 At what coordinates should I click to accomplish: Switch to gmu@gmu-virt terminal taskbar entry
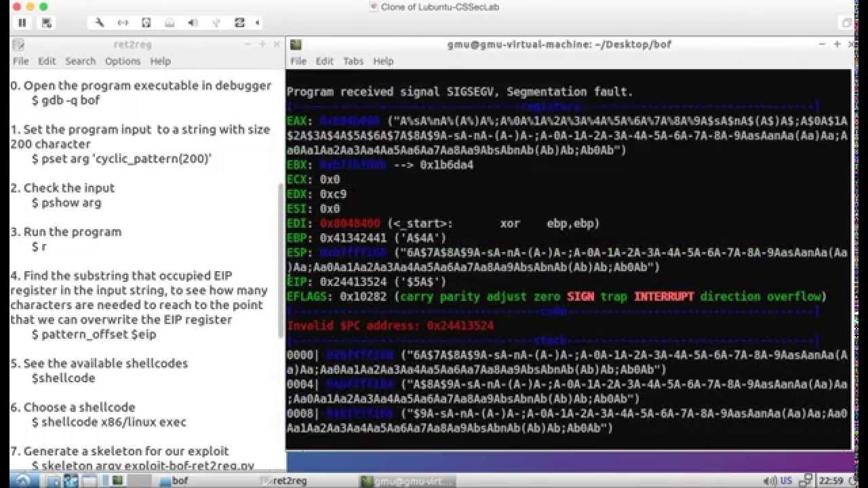click(407, 481)
